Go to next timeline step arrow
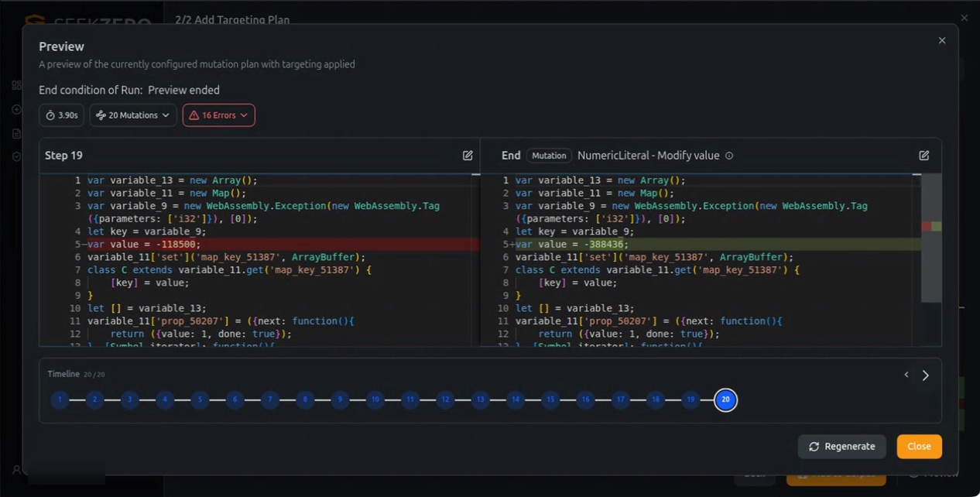This screenshot has width=980, height=497. [926, 375]
